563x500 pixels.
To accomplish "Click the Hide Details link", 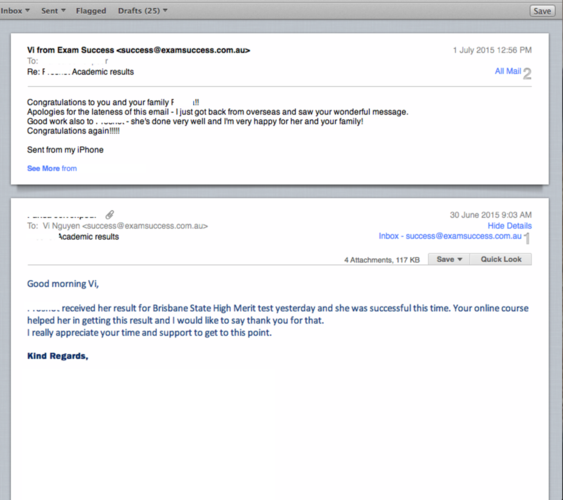I will (x=510, y=226).
